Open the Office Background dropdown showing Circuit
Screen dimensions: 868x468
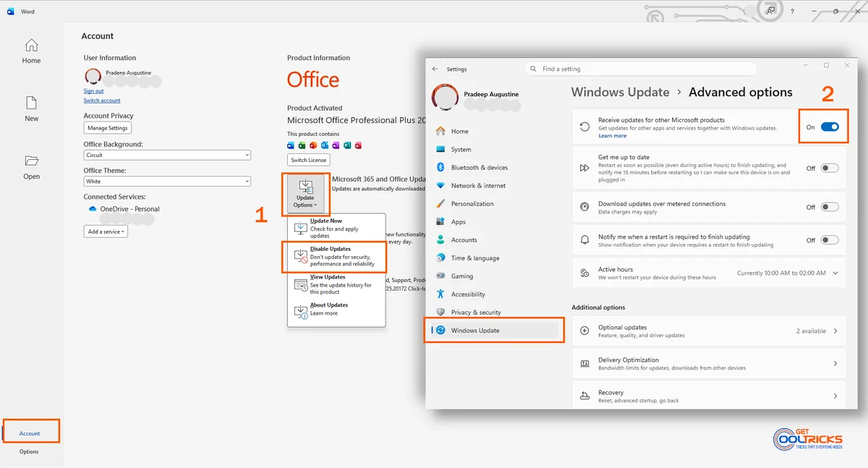tap(167, 155)
